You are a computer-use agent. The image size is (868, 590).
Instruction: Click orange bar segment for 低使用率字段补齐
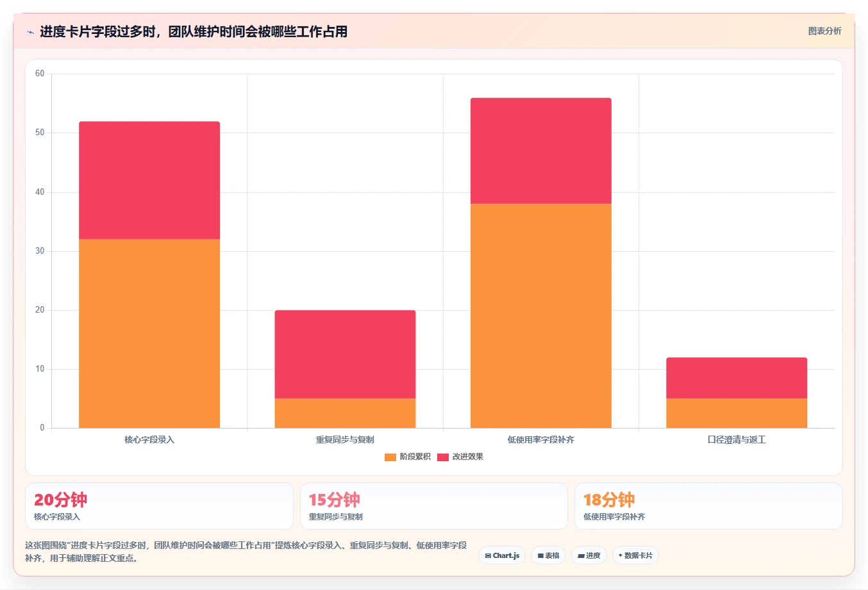click(541, 316)
